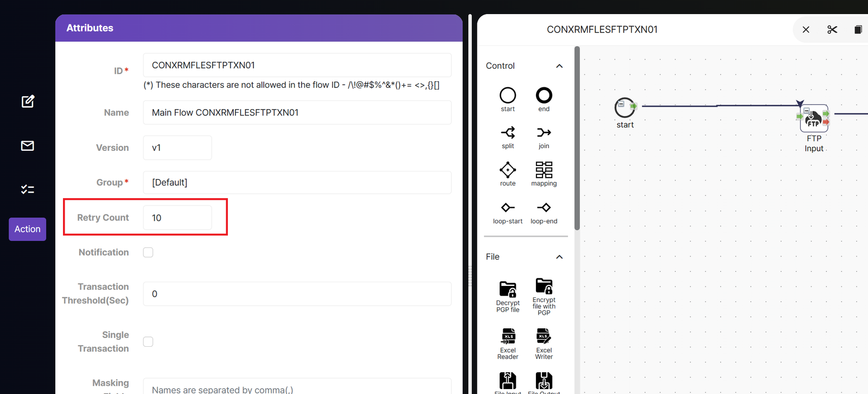868x394 pixels.
Task: Toggle the Single Transaction checkbox
Action: coord(148,342)
